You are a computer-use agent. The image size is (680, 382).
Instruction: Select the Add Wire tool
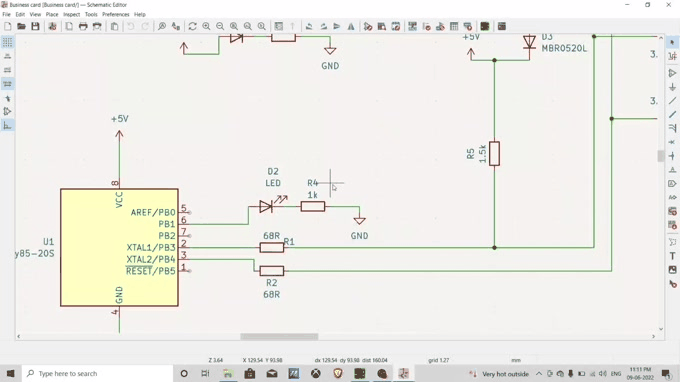672,101
